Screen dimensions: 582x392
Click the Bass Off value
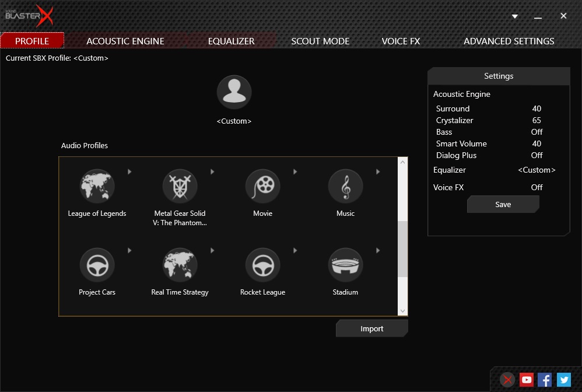pos(537,132)
